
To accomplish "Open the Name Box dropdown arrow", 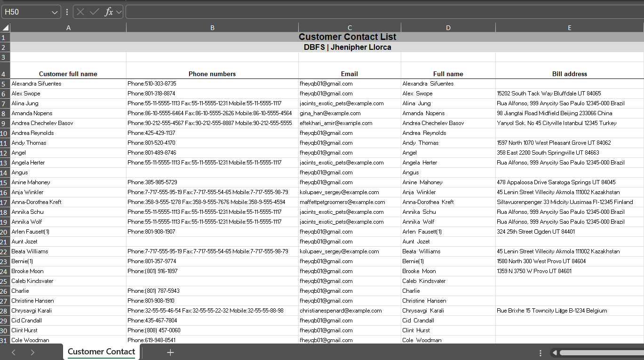I will pos(55,12).
